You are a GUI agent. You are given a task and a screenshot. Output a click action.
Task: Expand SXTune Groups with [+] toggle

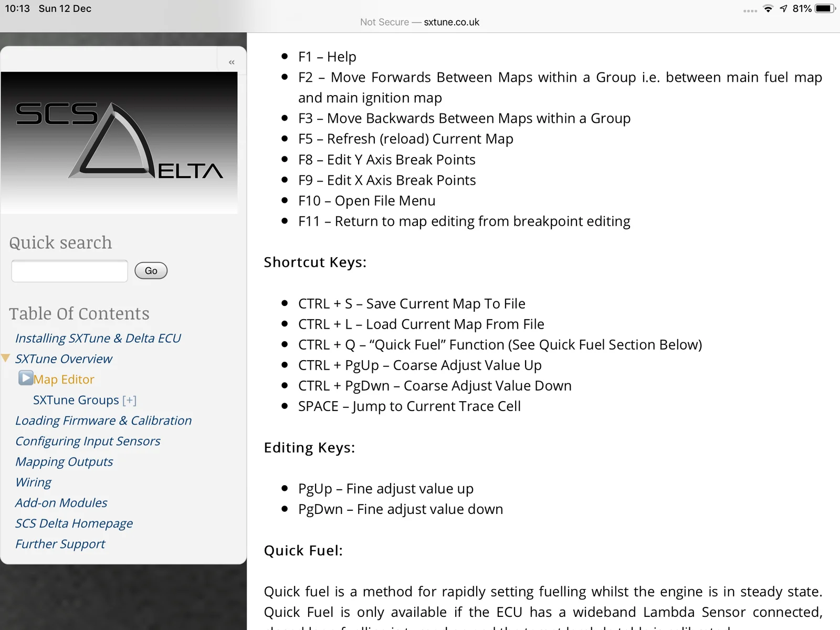(x=129, y=401)
